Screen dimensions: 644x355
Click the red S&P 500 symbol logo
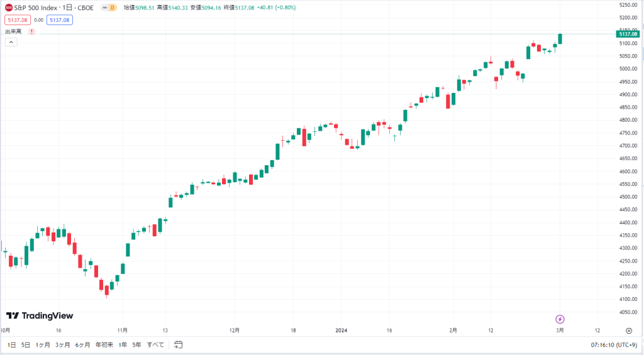[9, 8]
